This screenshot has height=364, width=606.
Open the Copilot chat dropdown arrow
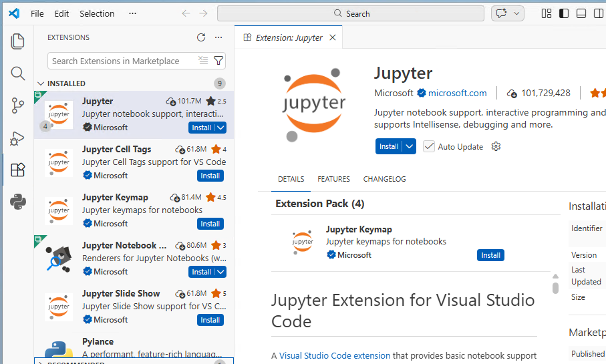[516, 13]
